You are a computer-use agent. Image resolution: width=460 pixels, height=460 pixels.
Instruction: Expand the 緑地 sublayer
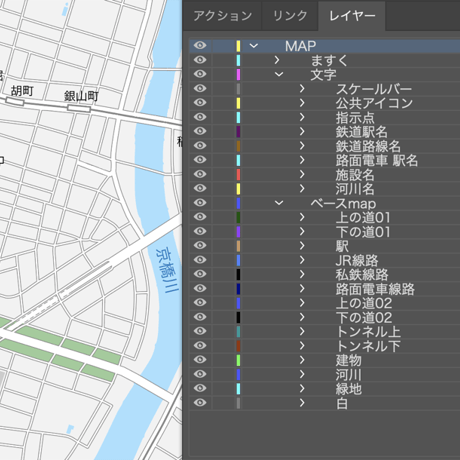[x=302, y=389]
